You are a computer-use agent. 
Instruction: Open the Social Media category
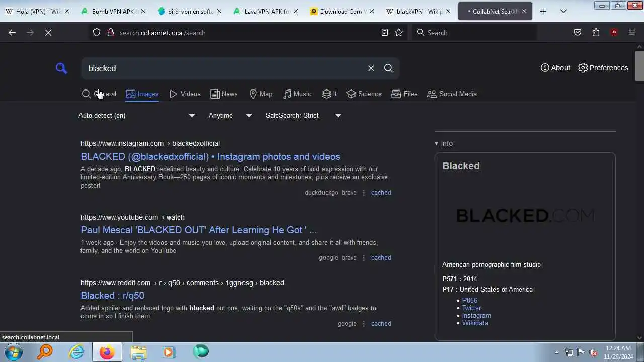coord(452,94)
